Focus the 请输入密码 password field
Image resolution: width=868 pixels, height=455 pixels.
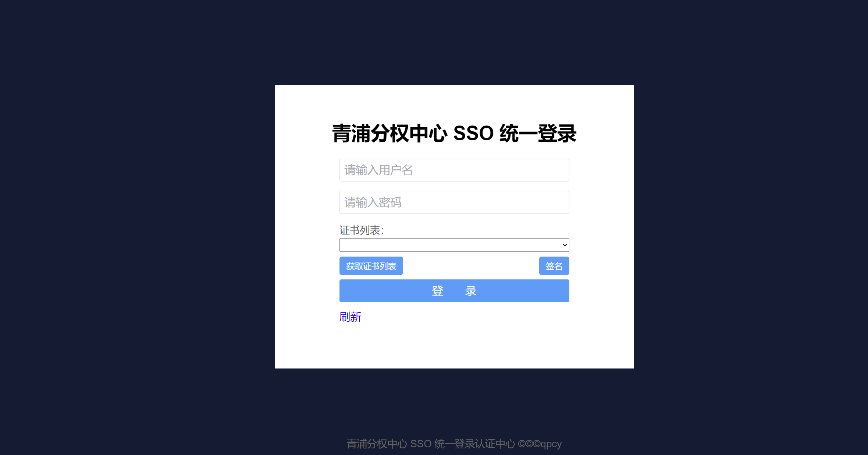tap(454, 202)
